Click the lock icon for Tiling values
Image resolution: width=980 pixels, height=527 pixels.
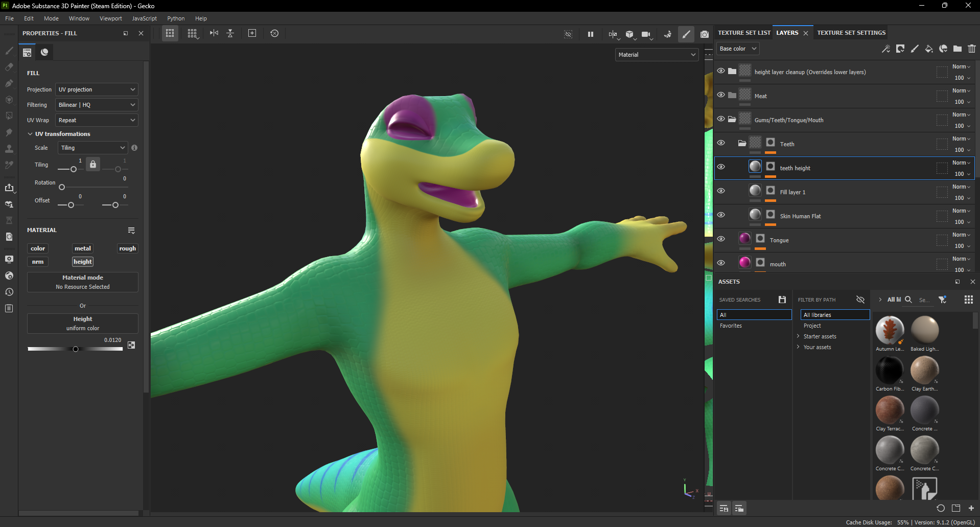pos(93,164)
